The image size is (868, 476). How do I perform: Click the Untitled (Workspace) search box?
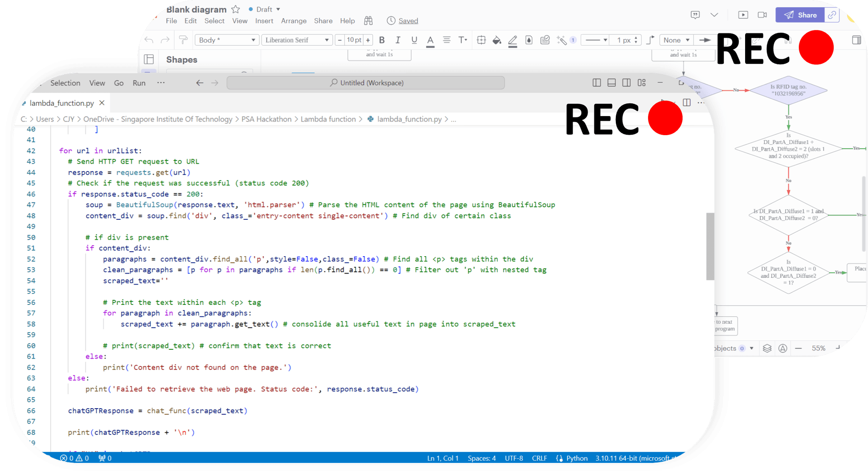pyautogui.click(x=366, y=83)
